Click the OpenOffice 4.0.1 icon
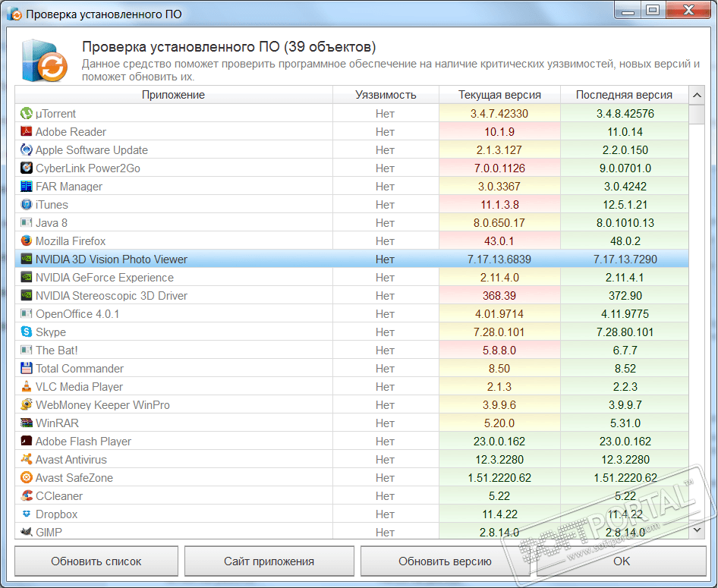 [27, 313]
